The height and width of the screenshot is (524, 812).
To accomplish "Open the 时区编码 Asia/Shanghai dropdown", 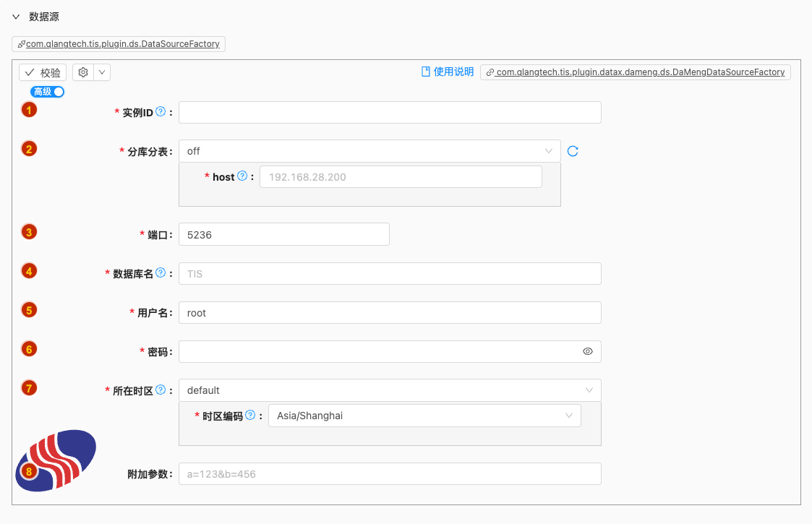I will [424, 416].
